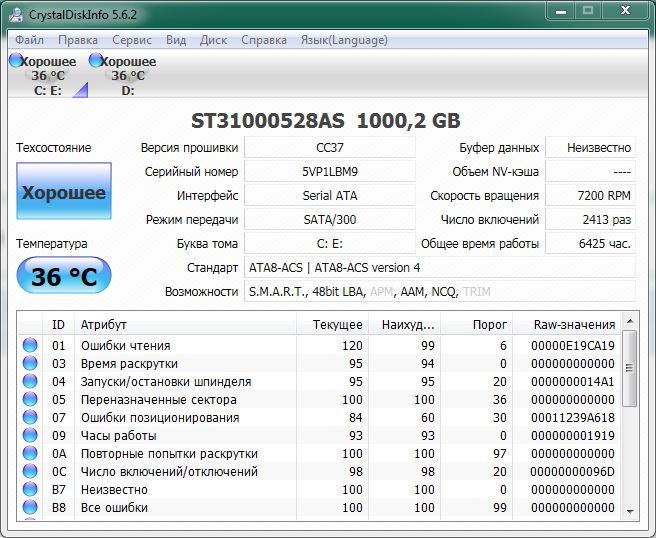Screen dimensions: 656x538
Task: Click the status icon for Переназначенные сектора row
Action: tap(30, 400)
